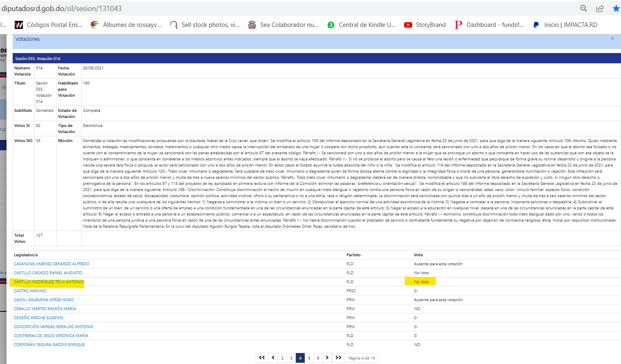Open Sell stock photos bookmark
Viewport: 621px width, 364px height.
click(x=205, y=25)
